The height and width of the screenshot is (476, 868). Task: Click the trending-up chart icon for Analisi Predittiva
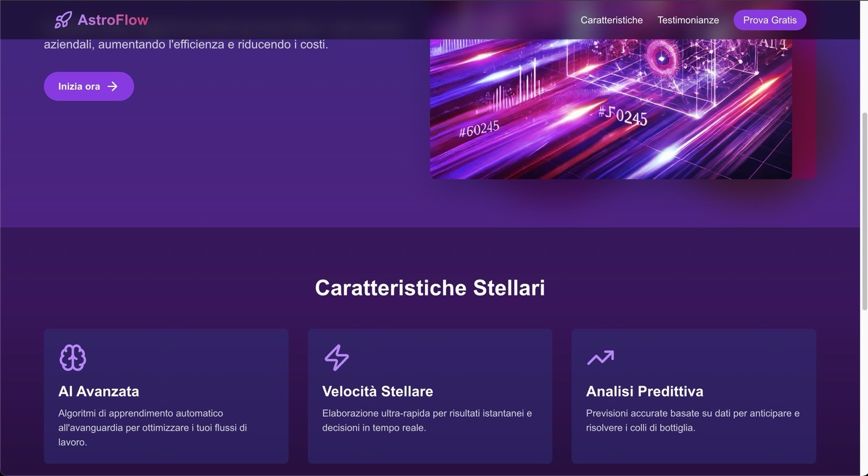600,357
